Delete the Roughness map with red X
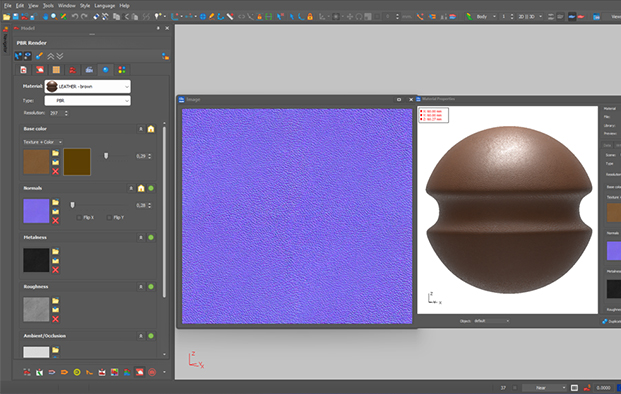This screenshot has width=621, height=394. point(55,319)
